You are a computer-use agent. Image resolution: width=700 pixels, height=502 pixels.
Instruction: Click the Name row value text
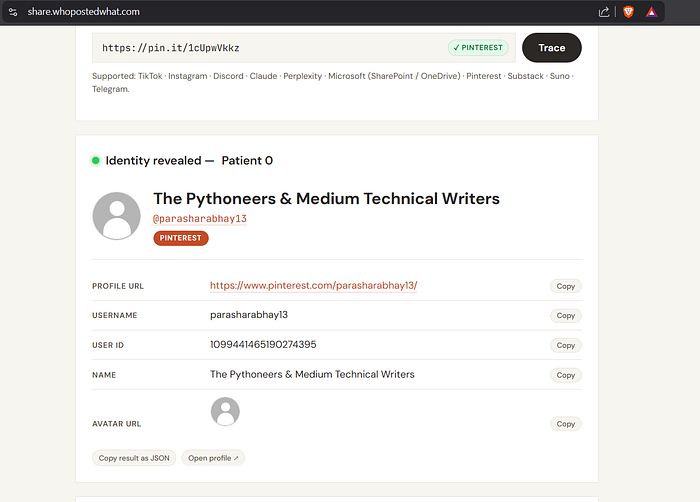(312, 374)
